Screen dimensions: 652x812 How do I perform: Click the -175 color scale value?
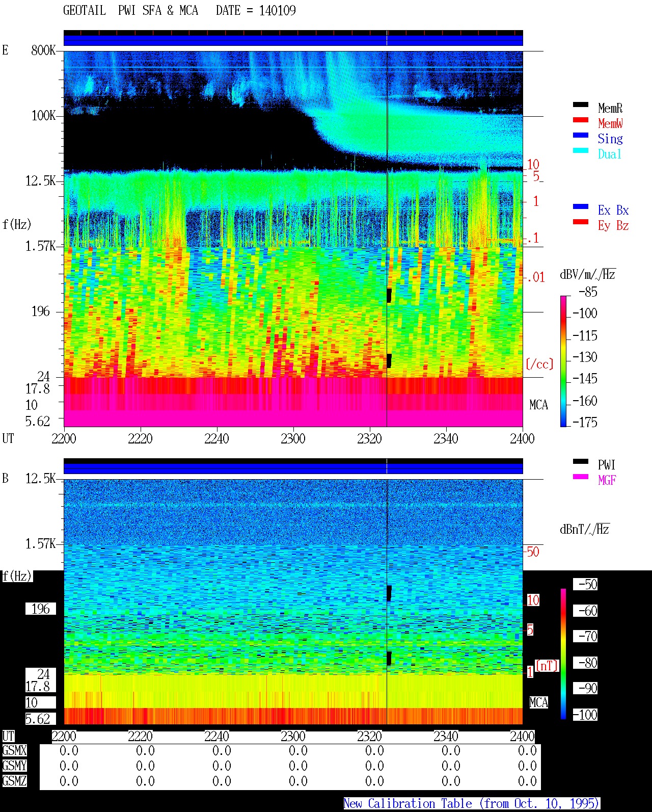click(585, 422)
